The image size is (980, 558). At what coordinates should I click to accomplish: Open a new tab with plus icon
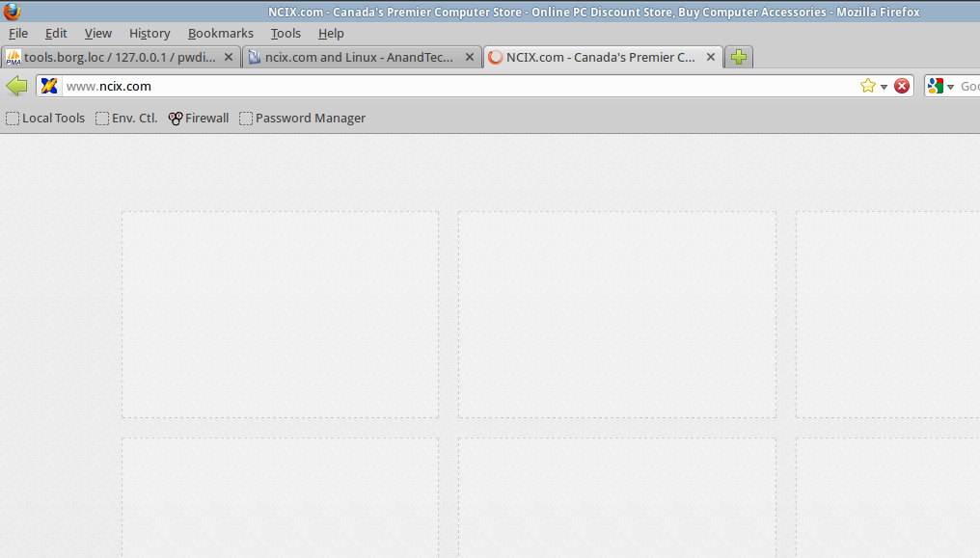click(x=739, y=58)
